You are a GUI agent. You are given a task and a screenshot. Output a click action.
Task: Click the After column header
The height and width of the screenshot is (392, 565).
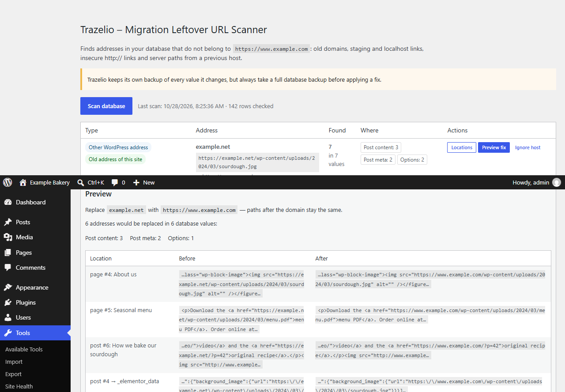tap(321, 258)
